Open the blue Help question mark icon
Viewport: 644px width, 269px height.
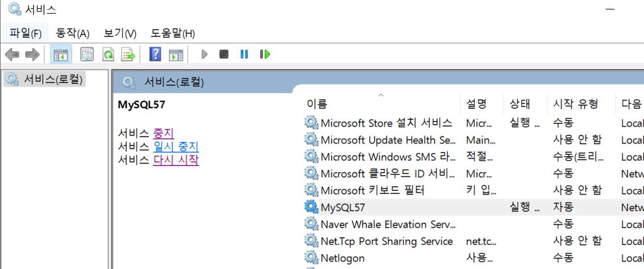tap(155, 54)
